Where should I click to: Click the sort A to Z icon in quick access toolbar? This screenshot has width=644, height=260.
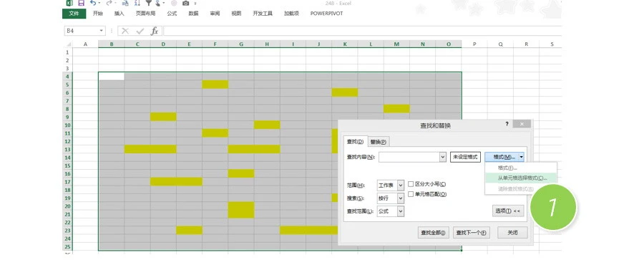pos(137,3)
